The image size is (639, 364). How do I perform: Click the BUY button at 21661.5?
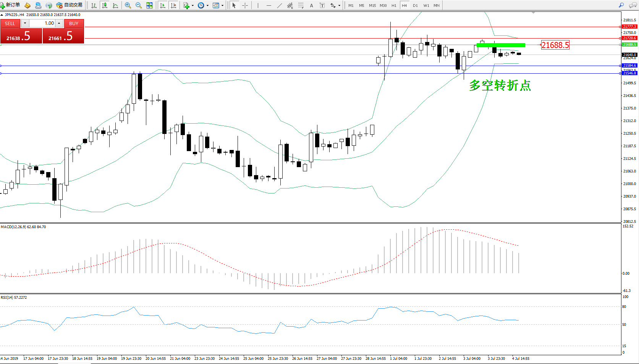(x=63, y=36)
